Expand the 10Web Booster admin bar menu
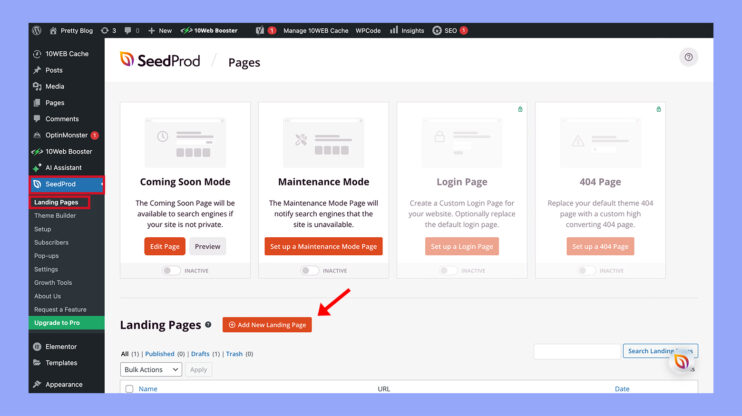742x416 pixels. click(212, 30)
